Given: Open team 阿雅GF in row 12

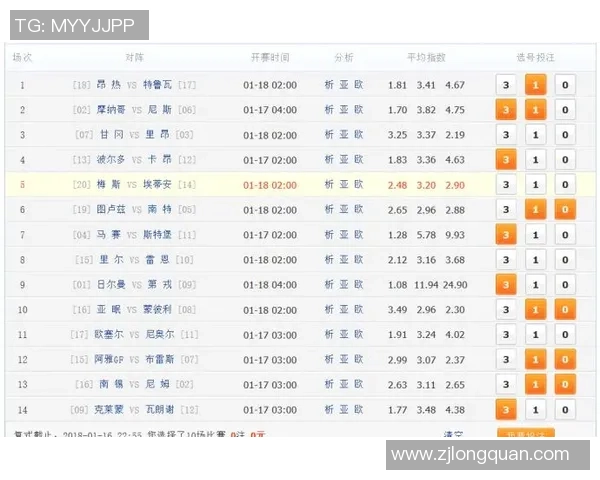Looking at the screenshot, I should (109, 359).
